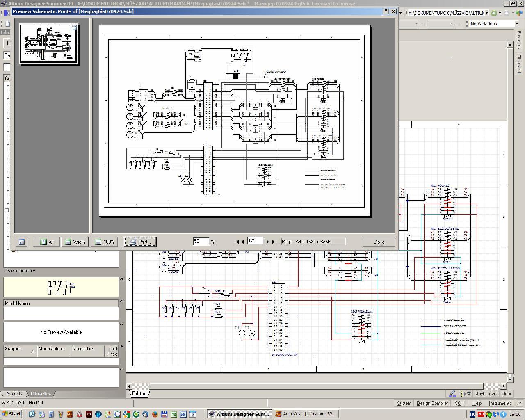Open the No Variations dropdown

pyautogui.click(x=516, y=24)
